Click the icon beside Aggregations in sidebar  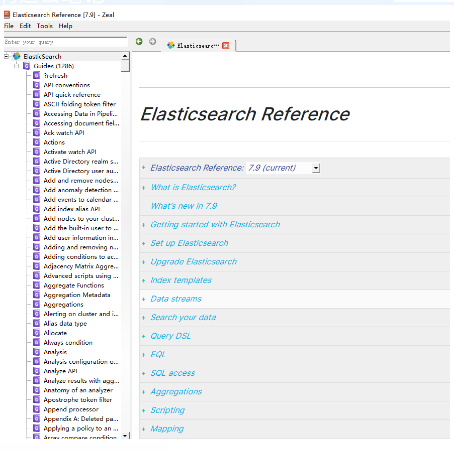click(x=36, y=304)
